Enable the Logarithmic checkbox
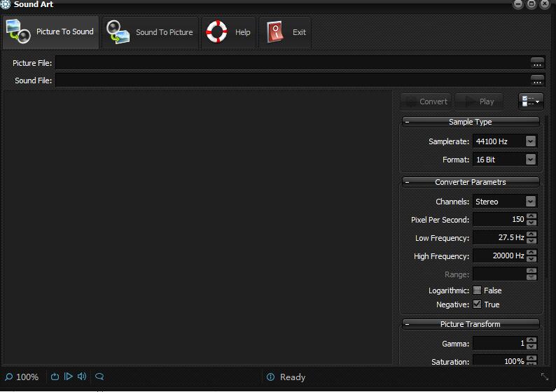The image size is (556, 392). tap(478, 290)
